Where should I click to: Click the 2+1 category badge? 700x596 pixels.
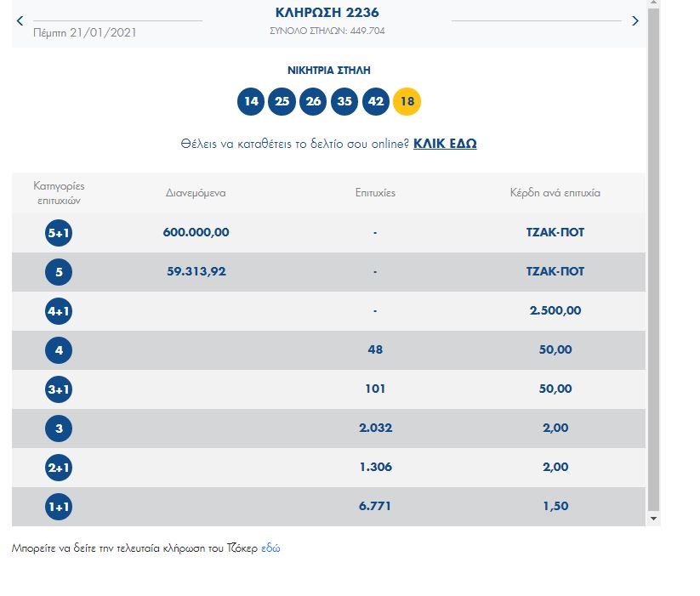click(59, 468)
